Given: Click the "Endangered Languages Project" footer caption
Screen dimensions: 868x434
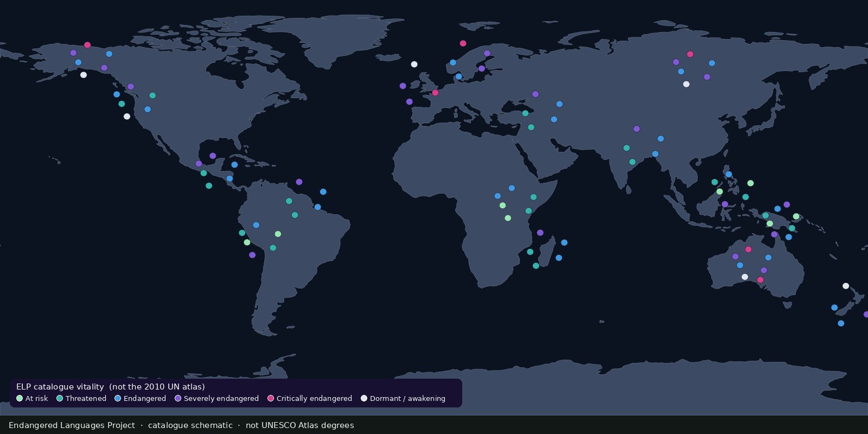Looking at the screenshot, I should coord(72,425).
